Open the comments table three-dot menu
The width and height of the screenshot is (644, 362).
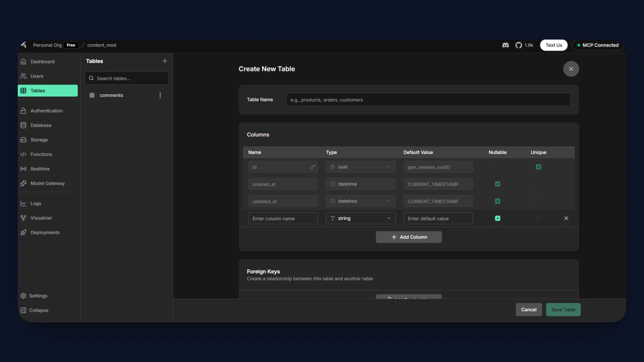(x=160, y=96)
